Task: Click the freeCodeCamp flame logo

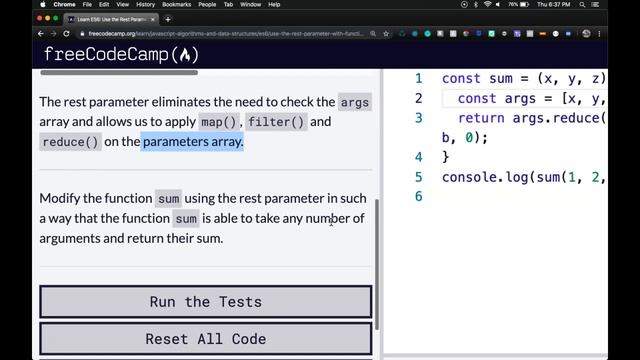Action: [185, 55]
